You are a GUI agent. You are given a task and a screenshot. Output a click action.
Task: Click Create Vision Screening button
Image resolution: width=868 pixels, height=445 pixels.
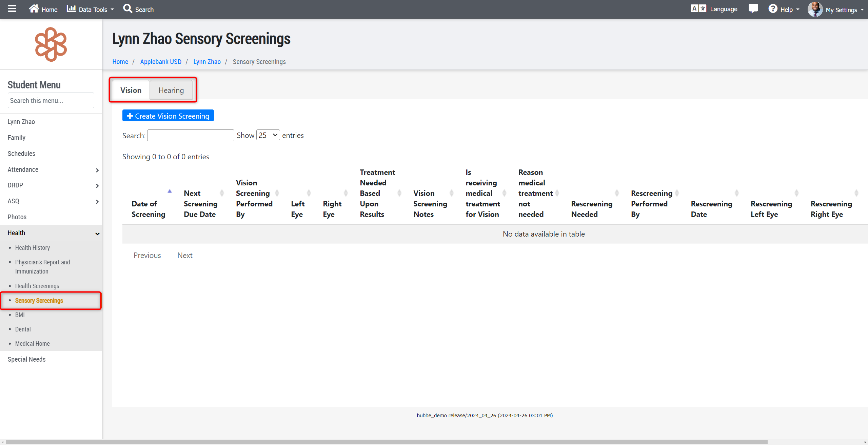(x=168, y=116)
